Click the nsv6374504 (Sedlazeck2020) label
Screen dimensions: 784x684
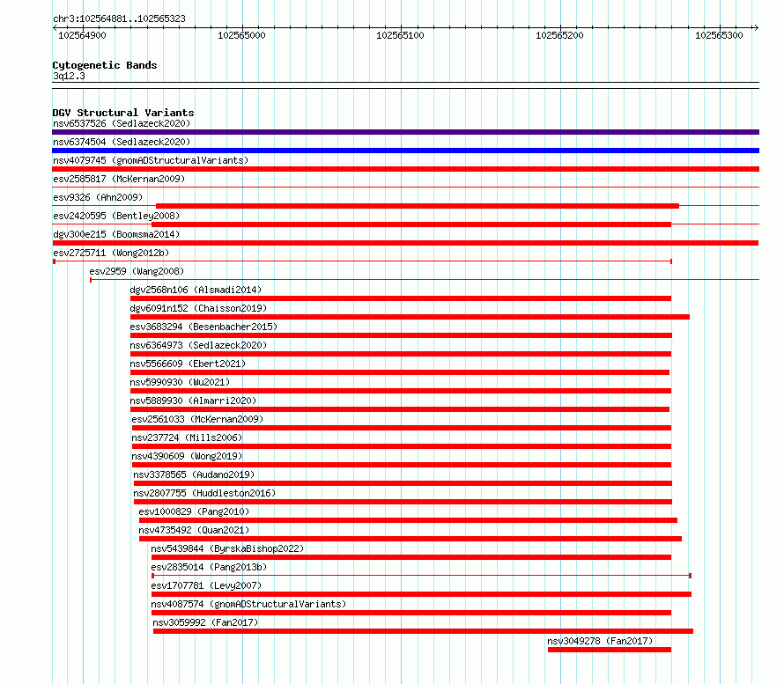click(122, 142)
